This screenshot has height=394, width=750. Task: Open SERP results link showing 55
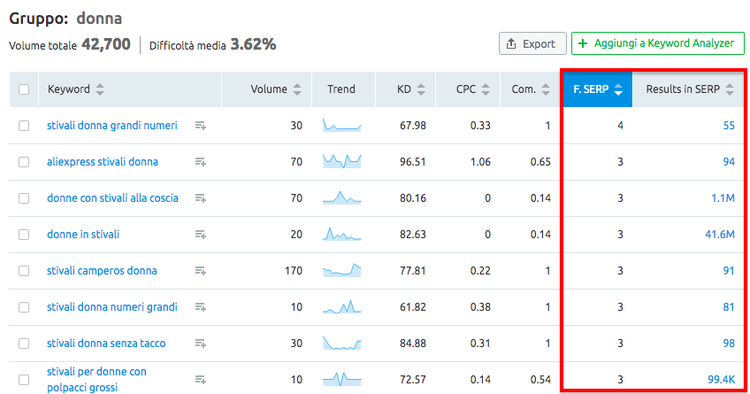pyautogui.click(x=728, y=126)
